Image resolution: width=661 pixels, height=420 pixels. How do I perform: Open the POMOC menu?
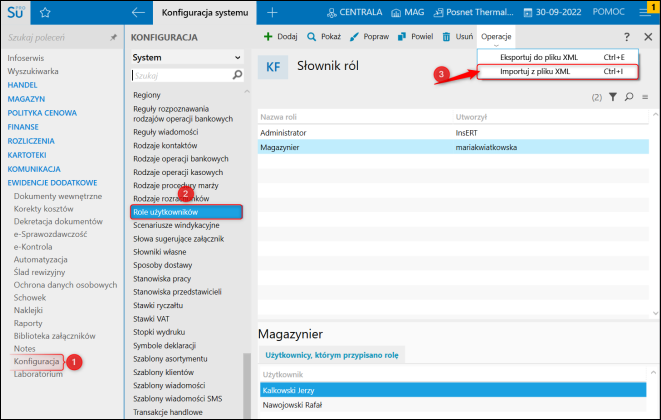click(x=608, y=12)
